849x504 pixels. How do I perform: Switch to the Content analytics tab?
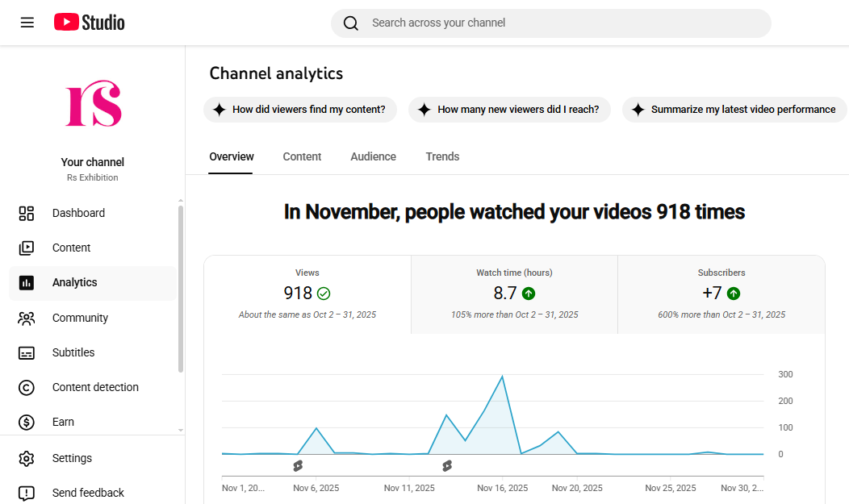302,156
